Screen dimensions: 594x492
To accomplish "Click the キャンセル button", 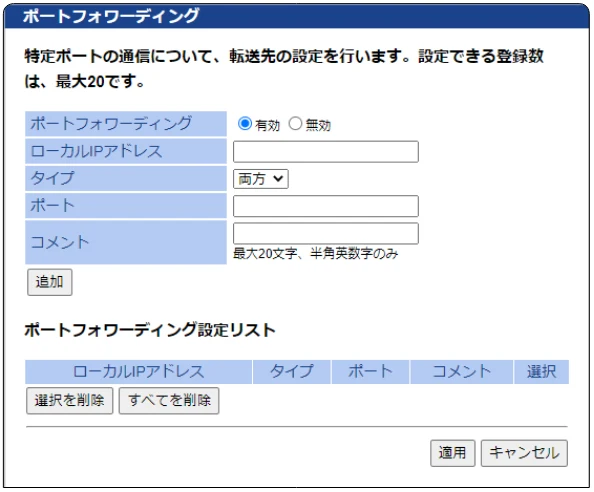I will point(524,453).
